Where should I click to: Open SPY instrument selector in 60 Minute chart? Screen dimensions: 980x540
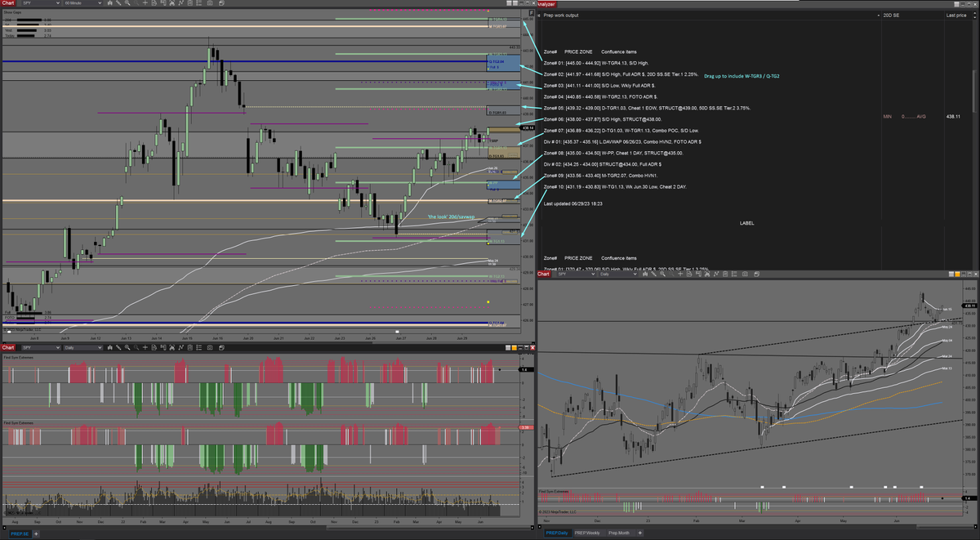[41, 4]
